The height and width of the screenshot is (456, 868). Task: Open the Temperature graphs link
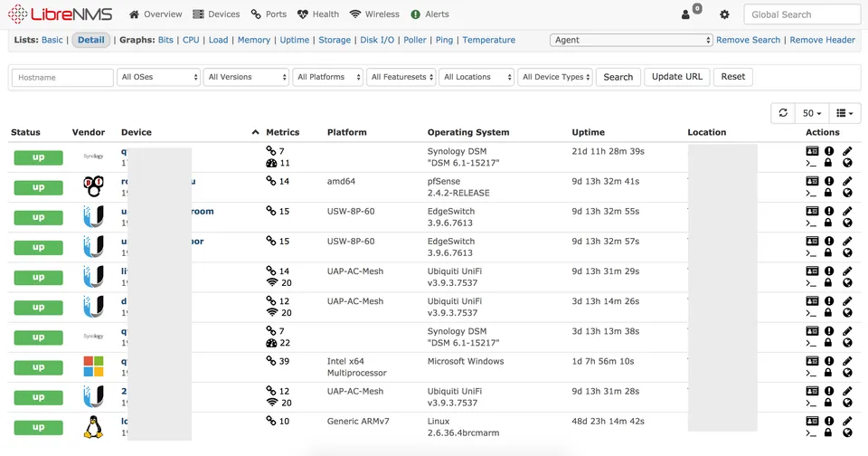tap(489, 40)
